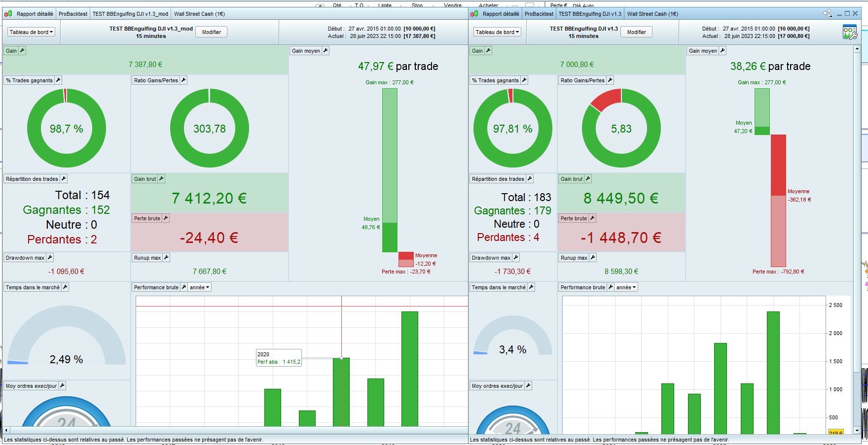Click % Trades gagnants wrench in right v1.3 window
Viewport: 868px width, 445px height.
tap(524, 80)
